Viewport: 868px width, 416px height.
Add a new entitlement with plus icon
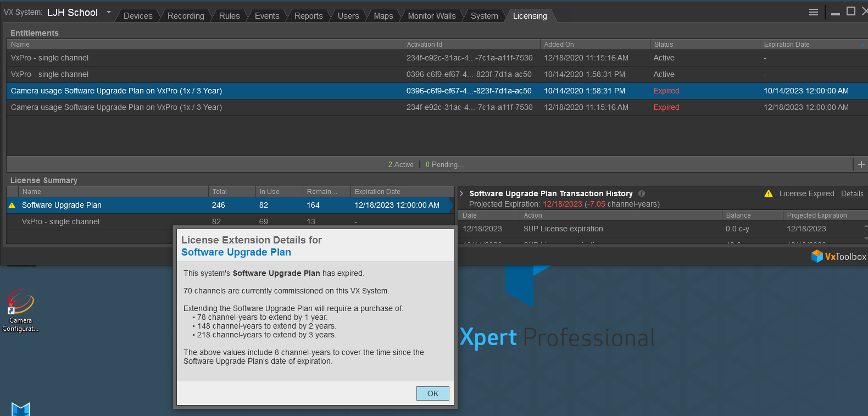pos(861,164)
